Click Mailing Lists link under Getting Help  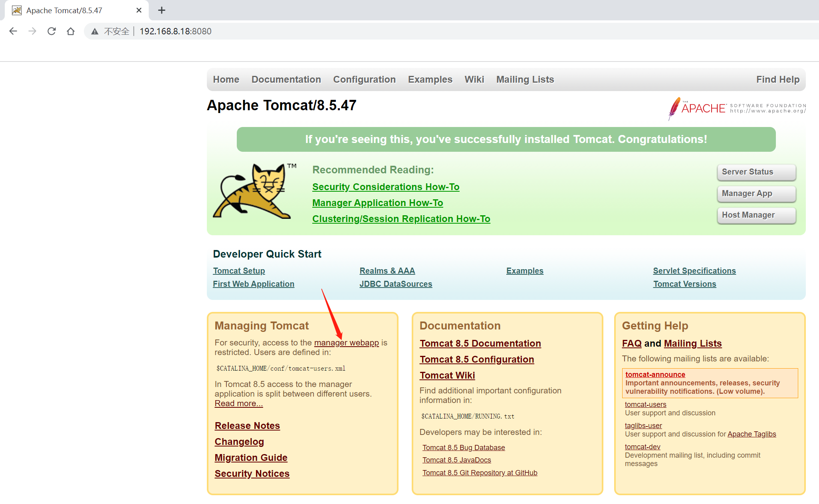pyautogui.click(x=692, y=343)
